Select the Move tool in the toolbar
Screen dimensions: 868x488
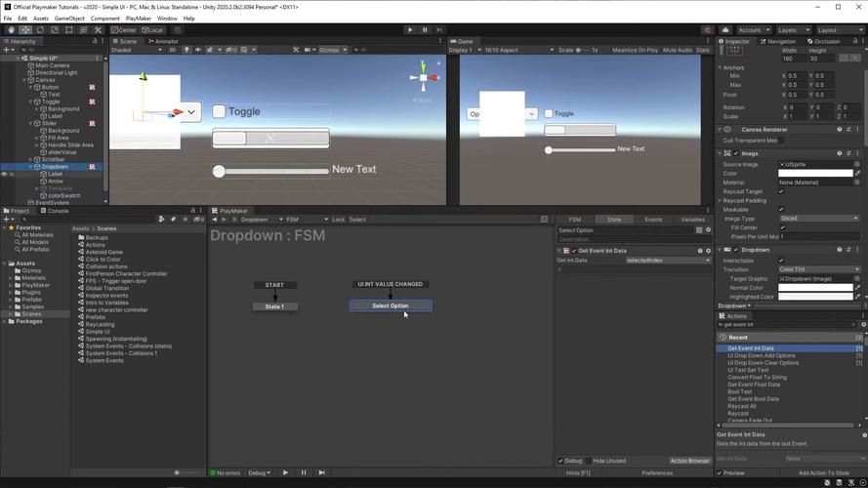click(x=25, y=30)
